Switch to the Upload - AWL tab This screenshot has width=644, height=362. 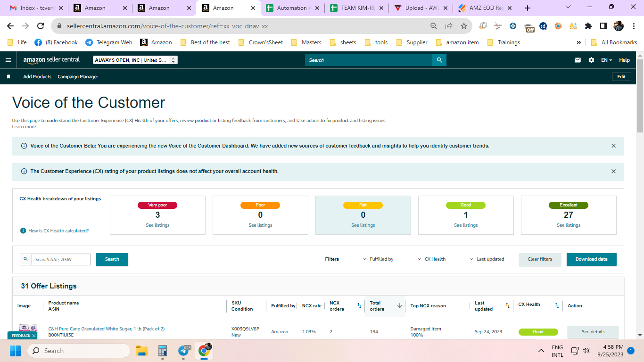421,8
